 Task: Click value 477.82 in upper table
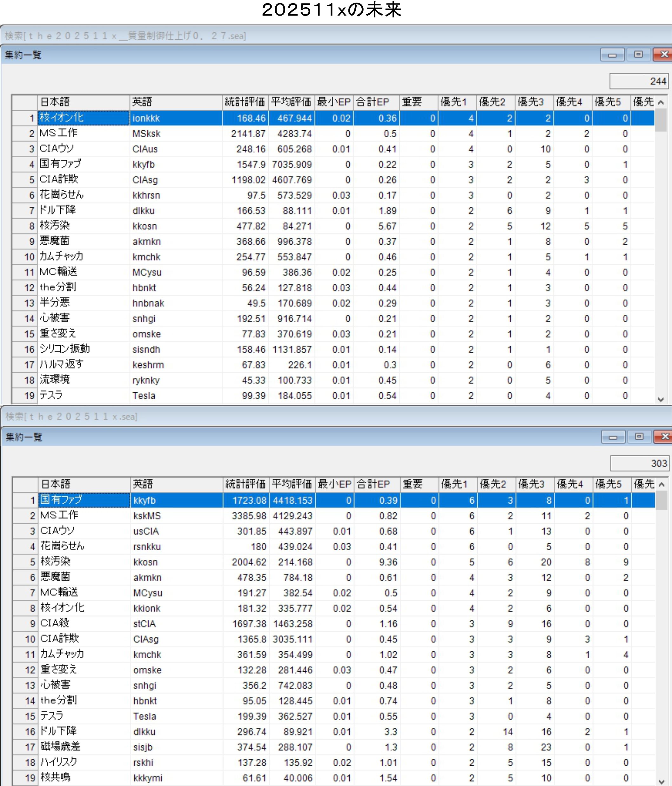click(x=245, y=226)
